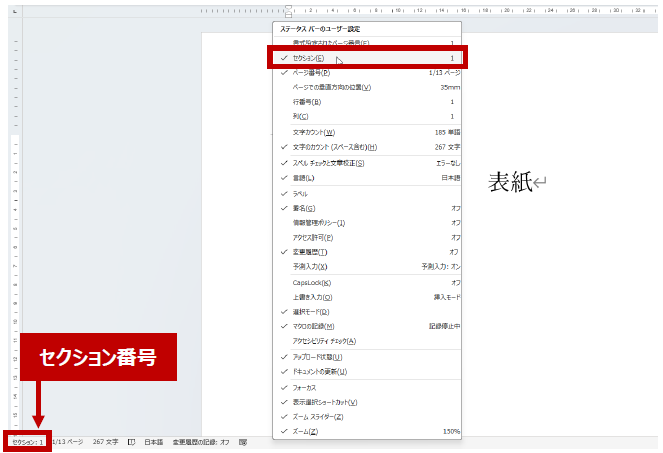Click 日本語 language indicator in status bar
The image size is (663, 453).
pyautogui.click(x=153, y=441)
